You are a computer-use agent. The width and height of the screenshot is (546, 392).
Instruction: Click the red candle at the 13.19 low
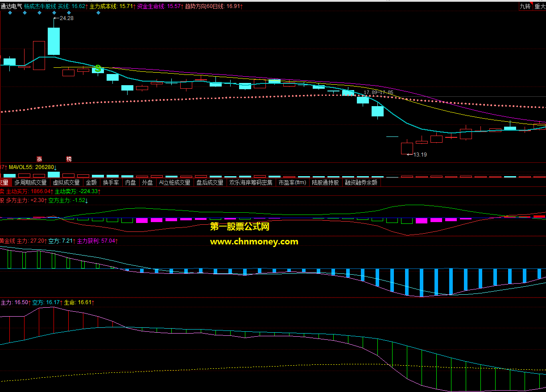tap(407, 148)
